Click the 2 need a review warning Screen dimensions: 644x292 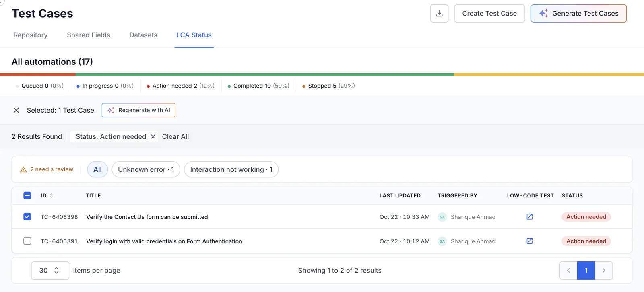click(x=47, y=170)
